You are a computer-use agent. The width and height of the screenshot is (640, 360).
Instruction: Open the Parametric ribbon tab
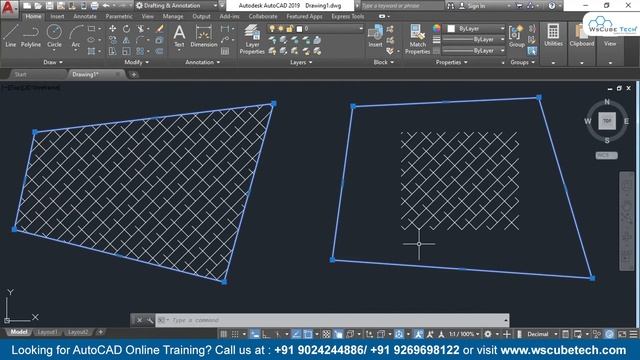pos(119,17)
